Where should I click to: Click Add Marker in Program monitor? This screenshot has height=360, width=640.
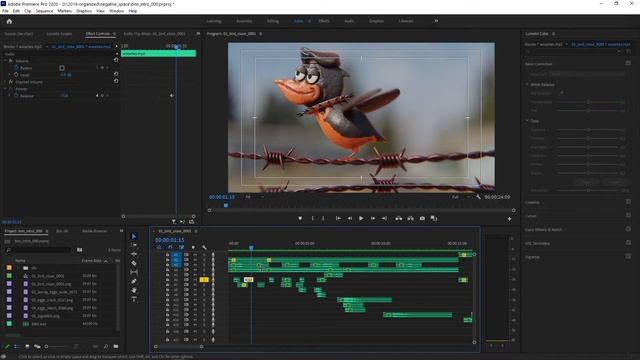point(300,218)
